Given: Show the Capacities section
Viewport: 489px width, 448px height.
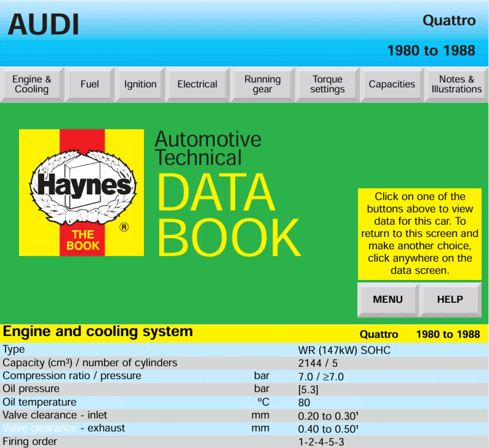Looking at the screenshot, I should click(392, 84).
